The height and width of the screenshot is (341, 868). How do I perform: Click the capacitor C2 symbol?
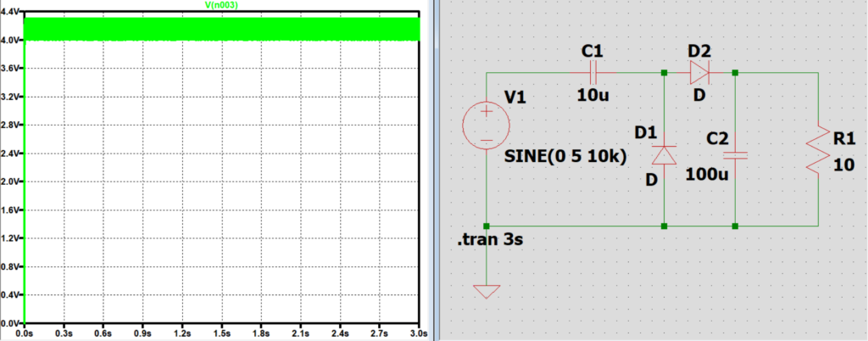pyautogui.click(x=735, y=155)
